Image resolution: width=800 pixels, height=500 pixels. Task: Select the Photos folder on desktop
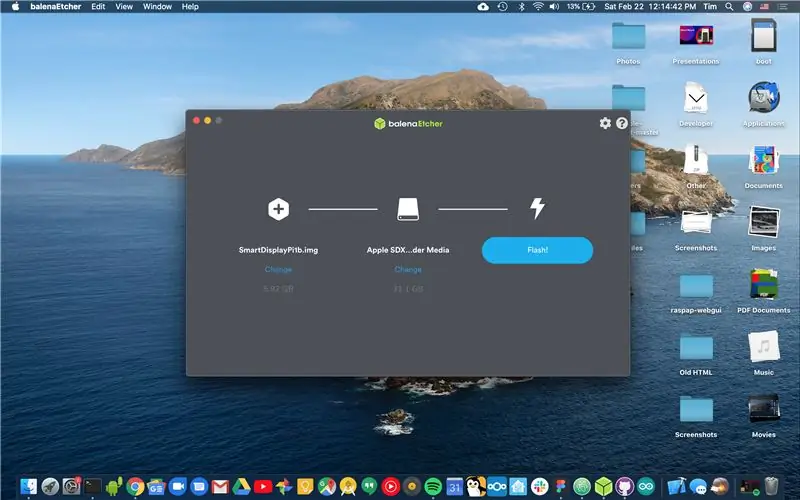point(628,42)
